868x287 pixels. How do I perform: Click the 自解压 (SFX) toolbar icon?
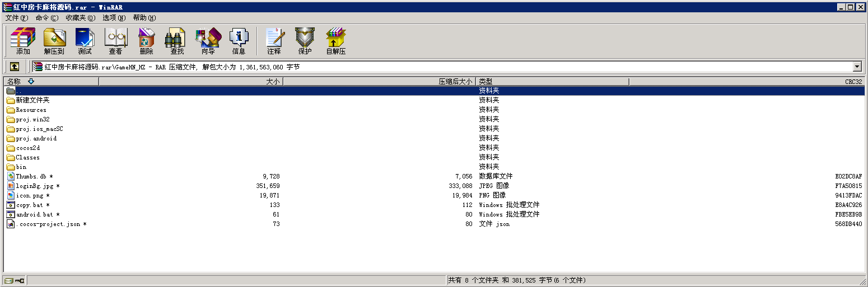pos(335,41)
